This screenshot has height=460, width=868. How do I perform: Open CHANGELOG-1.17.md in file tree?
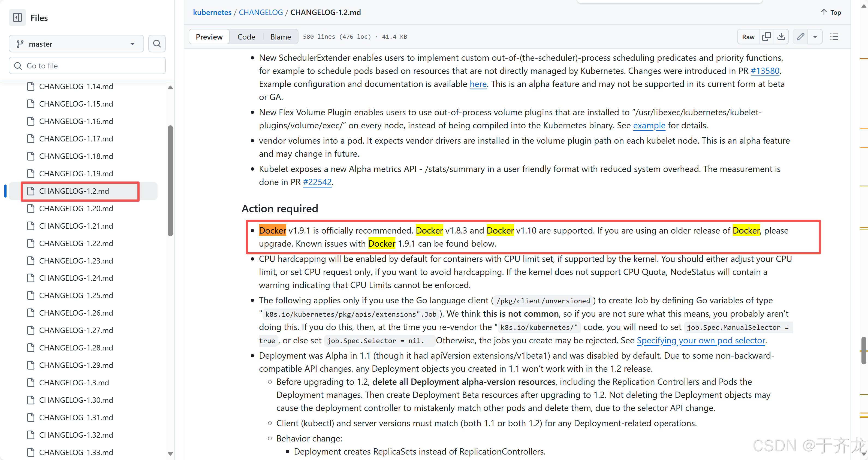click(76, 139)
